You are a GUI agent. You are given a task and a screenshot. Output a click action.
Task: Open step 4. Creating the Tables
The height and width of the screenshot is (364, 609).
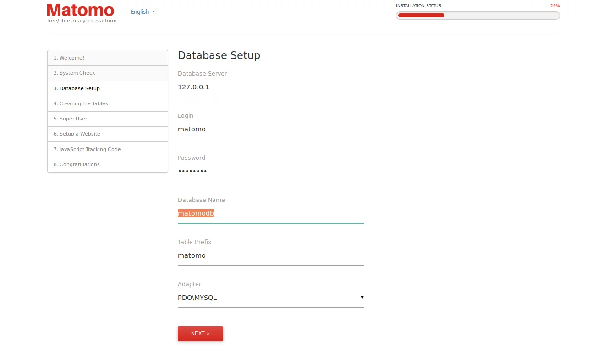pos(108,103)
